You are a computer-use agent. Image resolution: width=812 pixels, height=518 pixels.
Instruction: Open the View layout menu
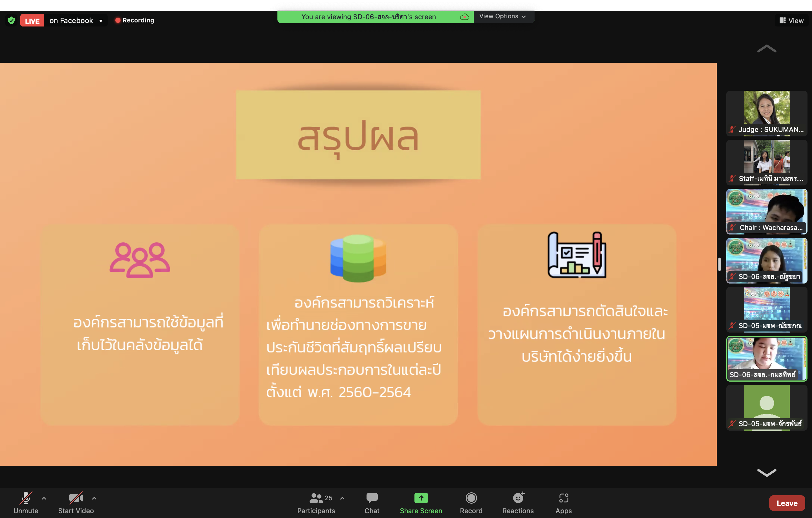791,21
